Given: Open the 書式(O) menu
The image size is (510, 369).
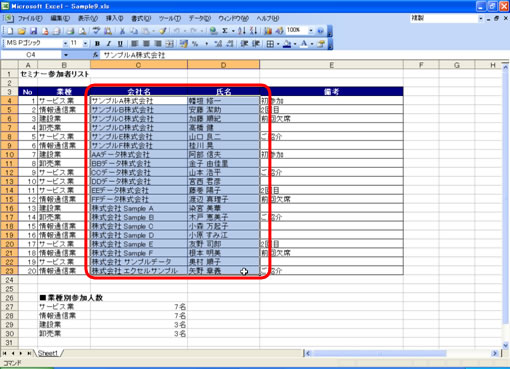Looking at the screenshot, I should pyautogui.click(x=141, y=18).
